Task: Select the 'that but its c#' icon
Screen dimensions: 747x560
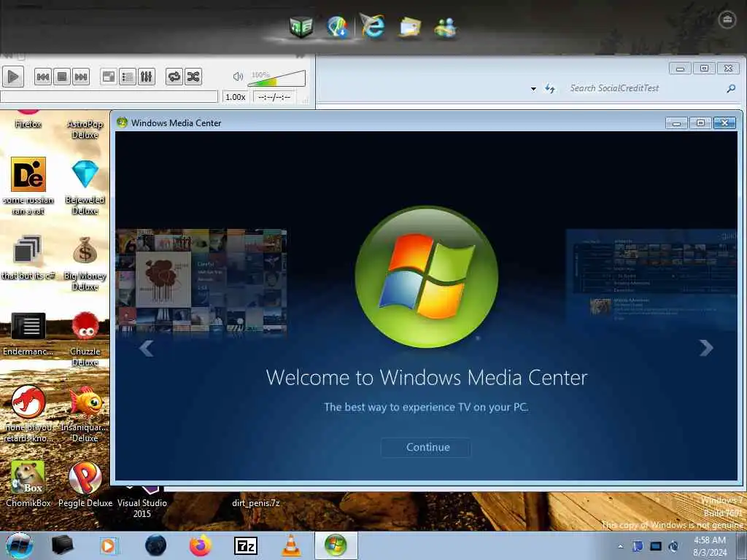Action: [x=27, y=249]
